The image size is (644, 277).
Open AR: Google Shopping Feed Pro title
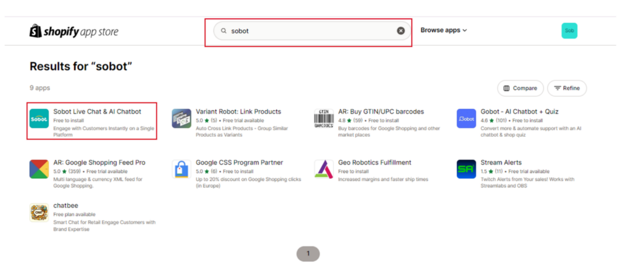[x=99, y=163]
